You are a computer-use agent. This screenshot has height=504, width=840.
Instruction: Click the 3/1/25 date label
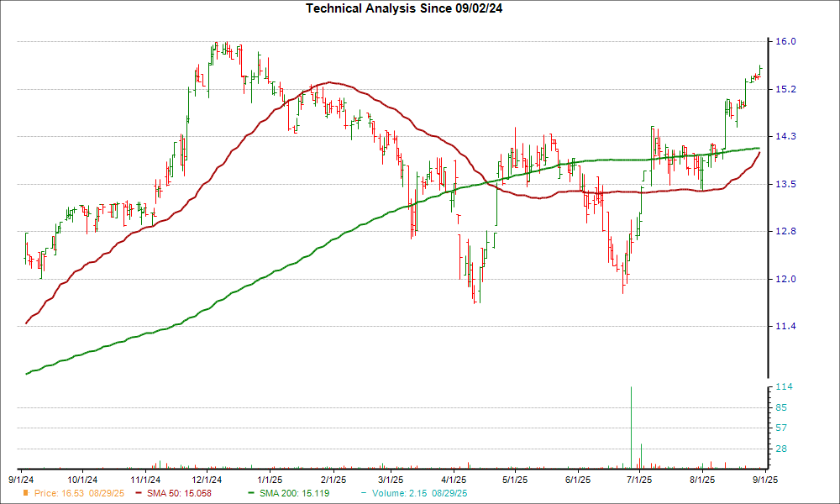click(x=391, y=480)
